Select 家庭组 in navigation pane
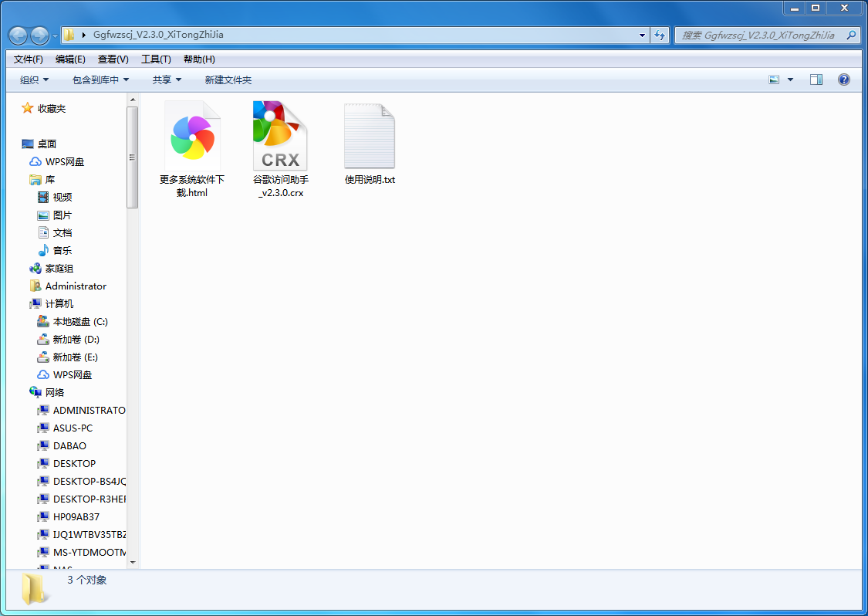 (x=59, y=268)
